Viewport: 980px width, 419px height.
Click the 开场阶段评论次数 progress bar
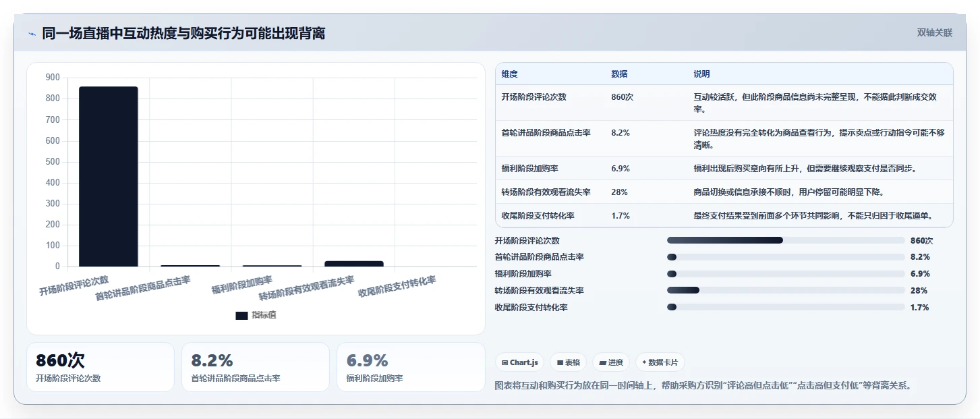(x=786, y=240)
